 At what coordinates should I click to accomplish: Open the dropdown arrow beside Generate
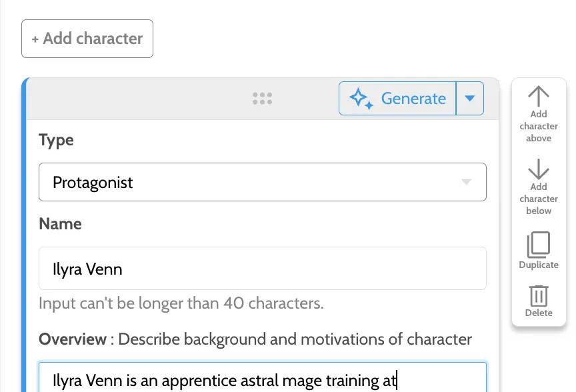pyautogui.click(x=470, y=99)
